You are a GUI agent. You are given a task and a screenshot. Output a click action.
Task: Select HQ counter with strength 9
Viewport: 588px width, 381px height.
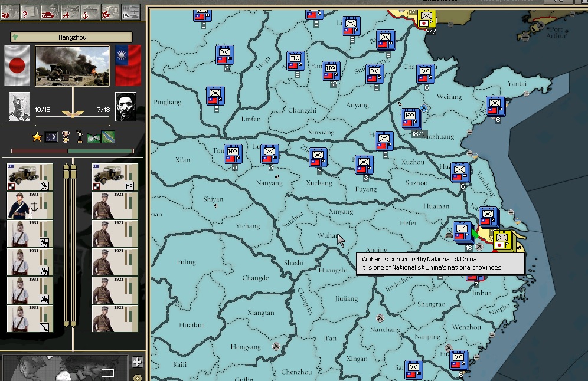point(295,61)
